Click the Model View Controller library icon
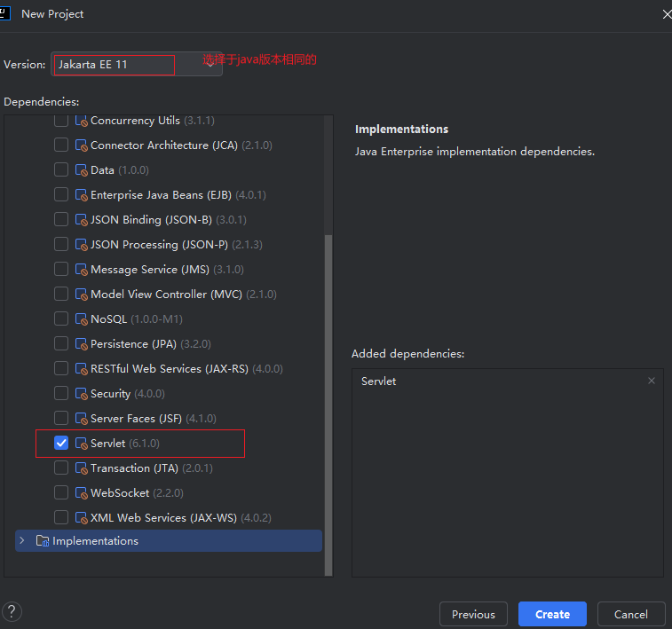The height and width of the screenshot is (629, 672). 81,295
